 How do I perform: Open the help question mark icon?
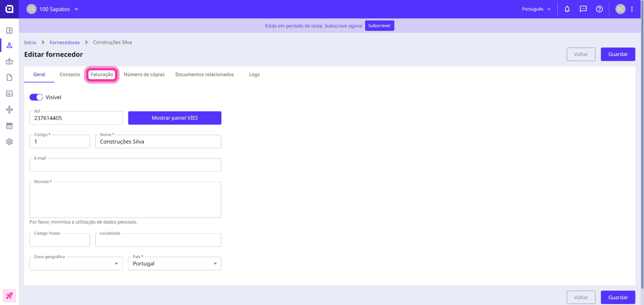[x=599, y=9]
